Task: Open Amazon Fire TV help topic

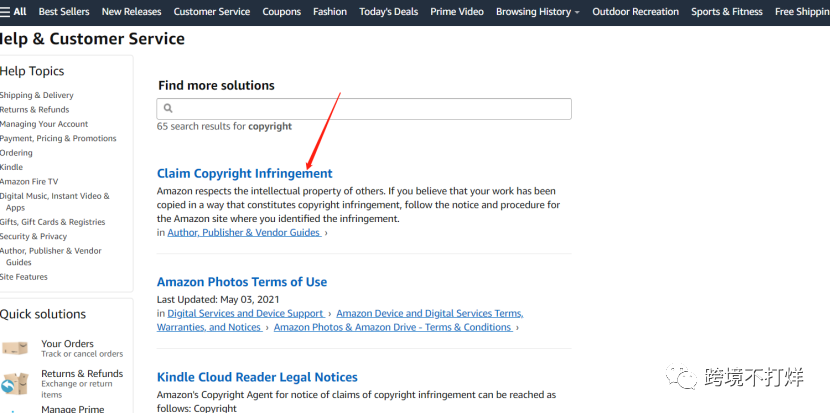Action: [29, 181]
